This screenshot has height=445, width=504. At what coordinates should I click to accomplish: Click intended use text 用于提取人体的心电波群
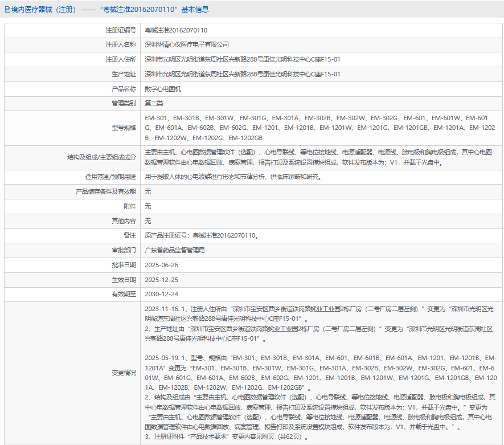tap(233, 177)
